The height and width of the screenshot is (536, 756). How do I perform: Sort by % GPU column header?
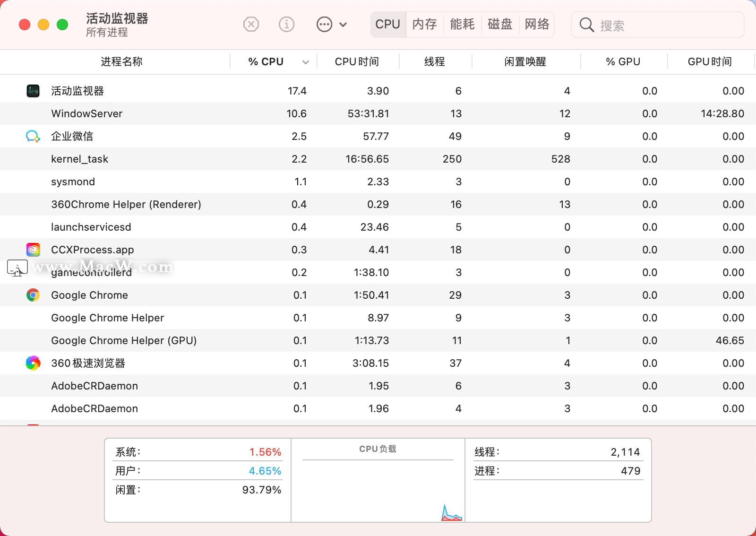(623, 61)
